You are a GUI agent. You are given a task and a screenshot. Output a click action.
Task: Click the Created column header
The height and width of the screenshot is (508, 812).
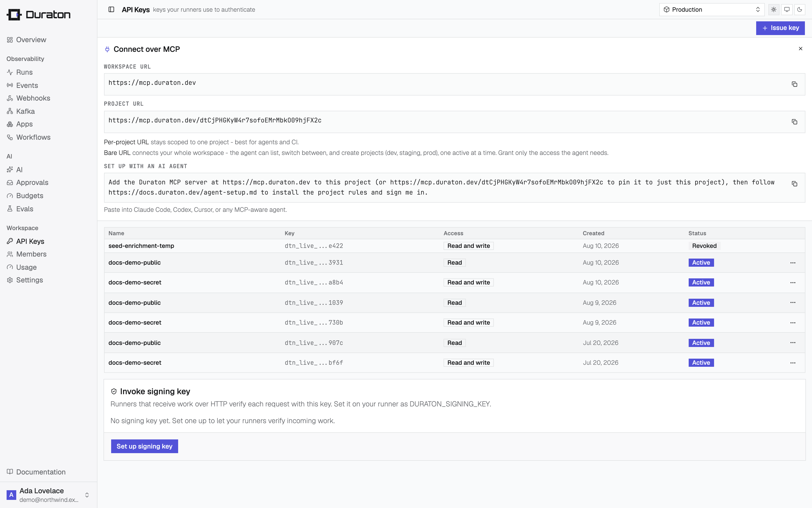pos(593,233)
